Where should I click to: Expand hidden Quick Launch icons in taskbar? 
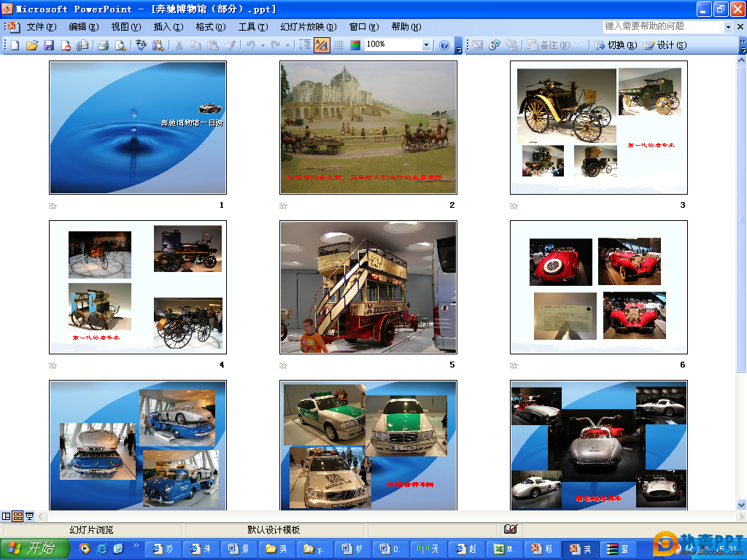click(x=136, y=545)
